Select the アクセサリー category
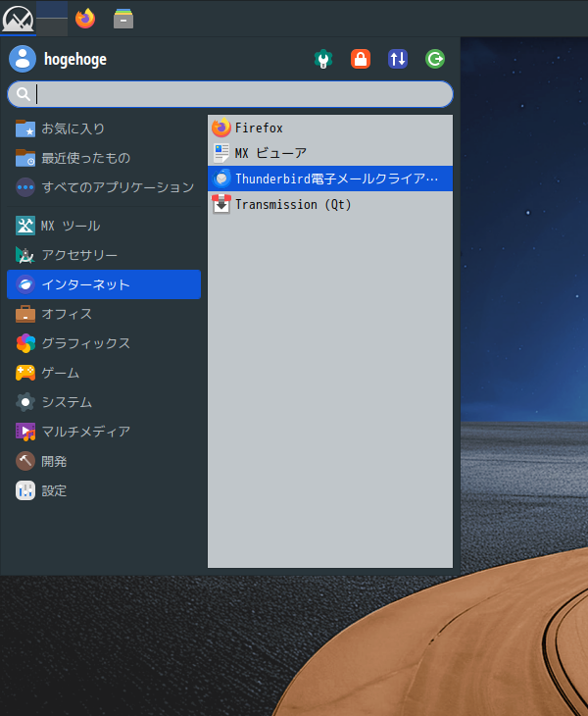Screen dimensions: 588x716 tap(104, 255)
